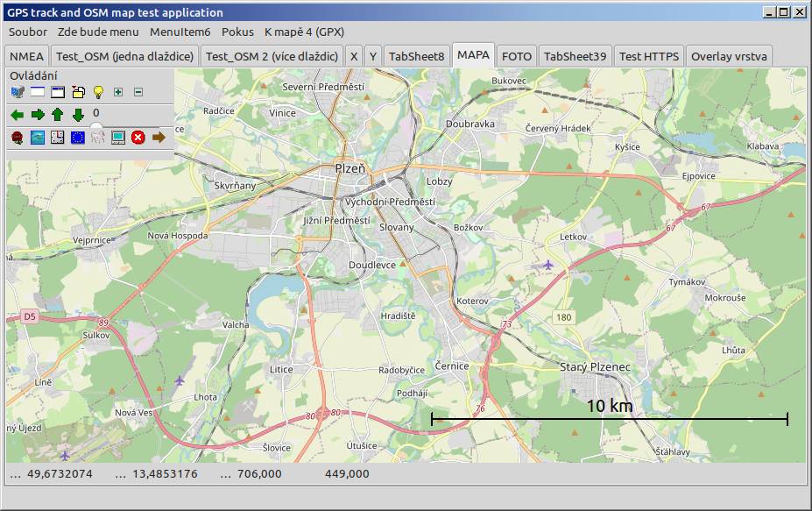
Task: Click the brown right arrow icon
Action: 159,138
